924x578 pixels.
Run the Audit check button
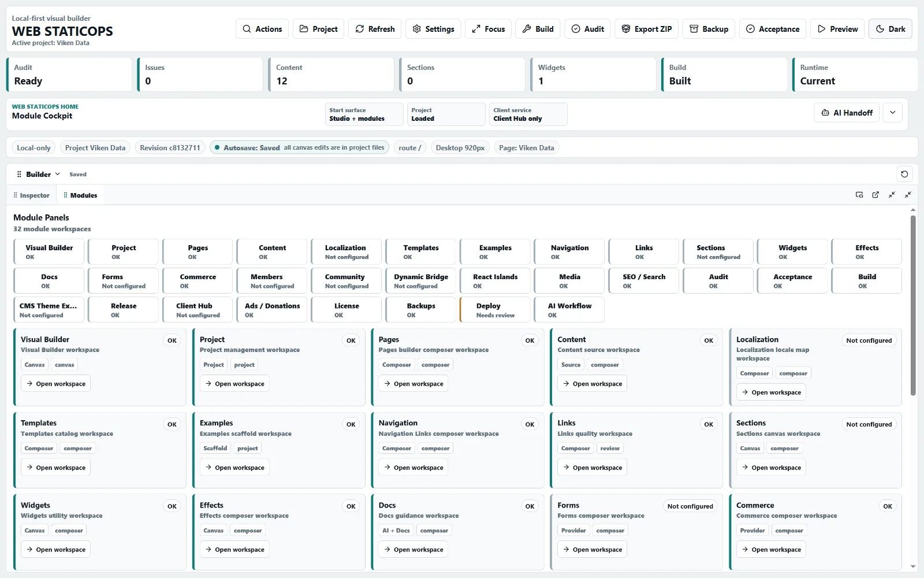coord(588,29)
